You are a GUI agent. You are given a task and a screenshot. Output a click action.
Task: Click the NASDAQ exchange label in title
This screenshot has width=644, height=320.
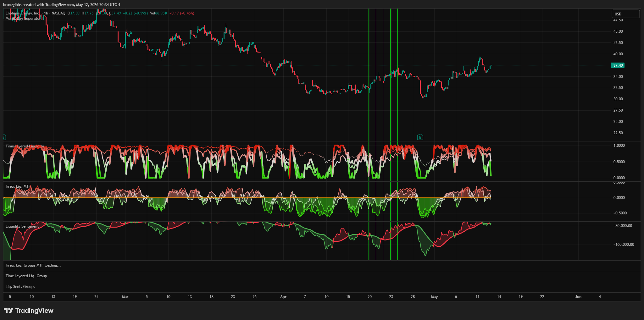58,13
